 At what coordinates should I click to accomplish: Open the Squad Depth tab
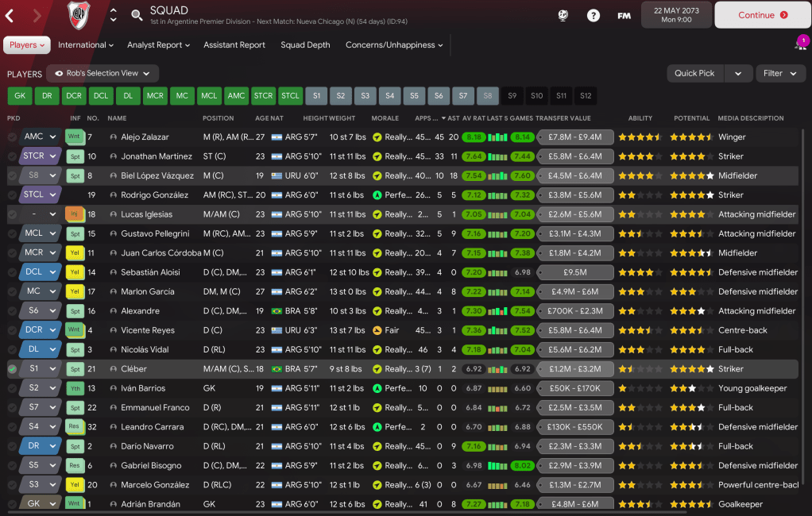305,45
